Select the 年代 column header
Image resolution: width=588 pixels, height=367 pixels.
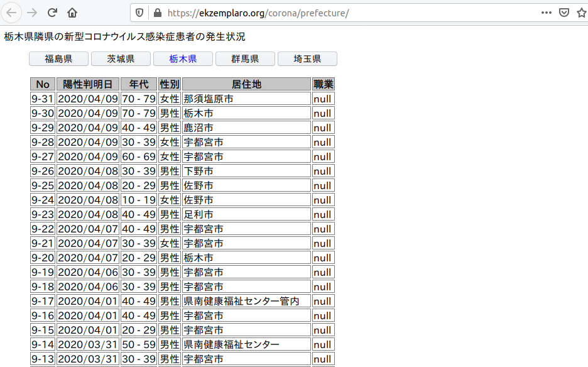[x=138, y=84]
